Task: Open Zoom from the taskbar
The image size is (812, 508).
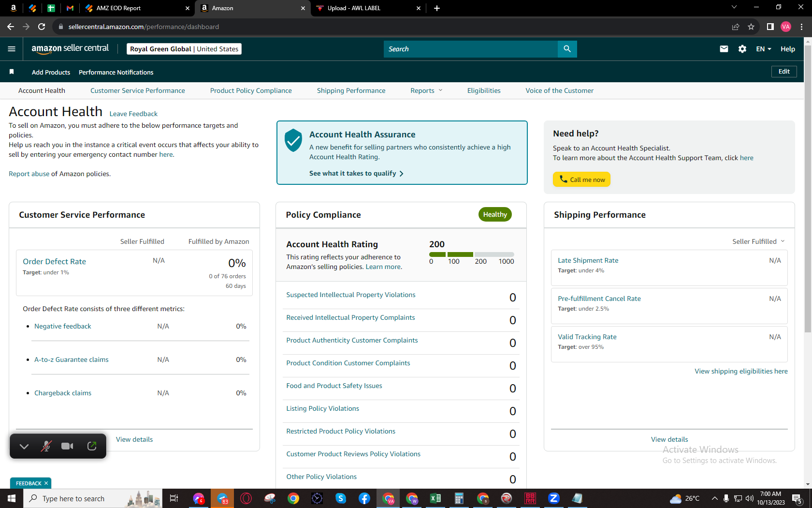Action: (554, 498)
